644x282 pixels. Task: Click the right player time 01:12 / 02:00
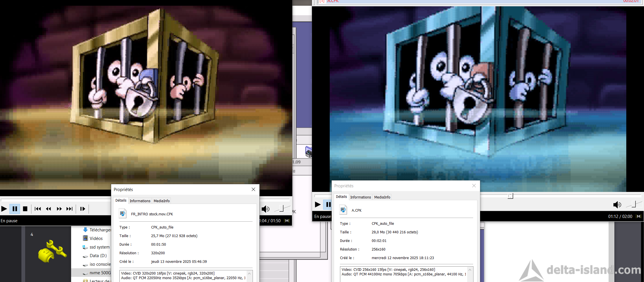point(620,217)
